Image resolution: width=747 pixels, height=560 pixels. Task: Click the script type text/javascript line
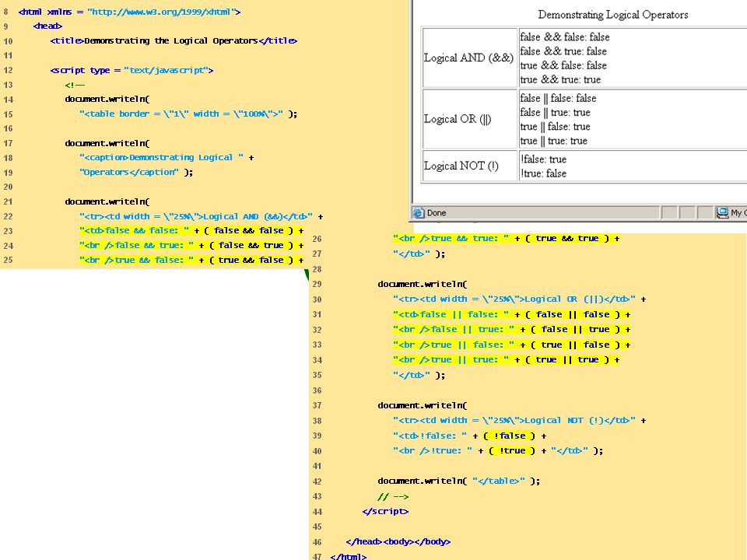pos(132,71)
